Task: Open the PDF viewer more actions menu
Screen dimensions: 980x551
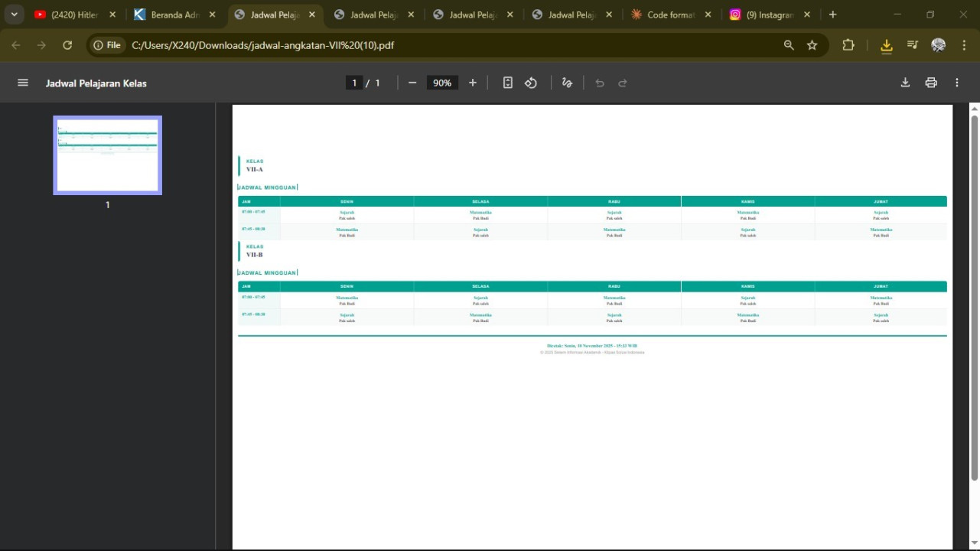Action: click(957, 83)
